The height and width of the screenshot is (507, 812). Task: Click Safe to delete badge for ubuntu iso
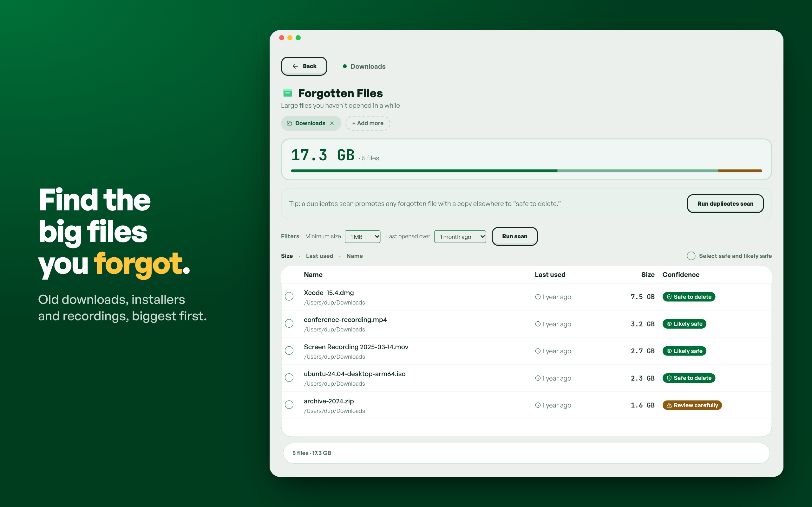pos(689,378)
